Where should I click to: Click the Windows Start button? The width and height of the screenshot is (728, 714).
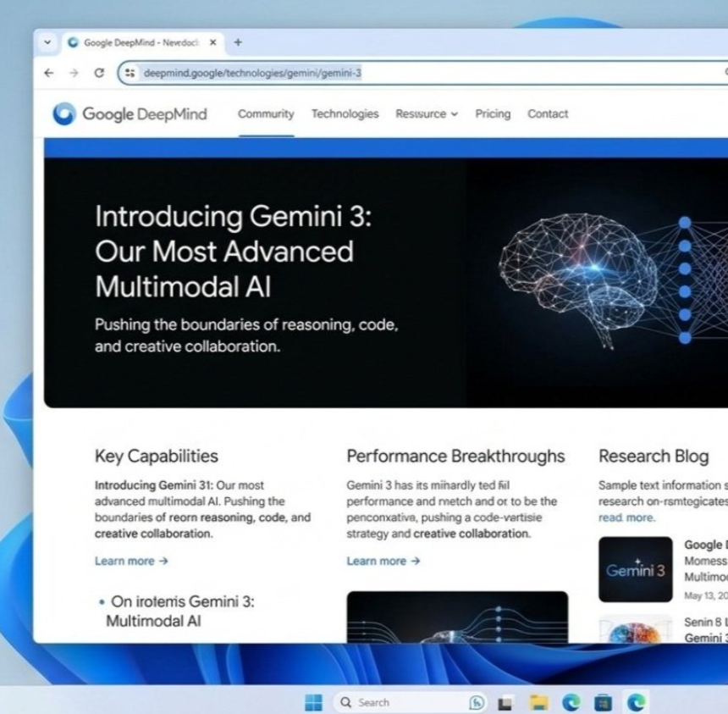coord(312,702)
